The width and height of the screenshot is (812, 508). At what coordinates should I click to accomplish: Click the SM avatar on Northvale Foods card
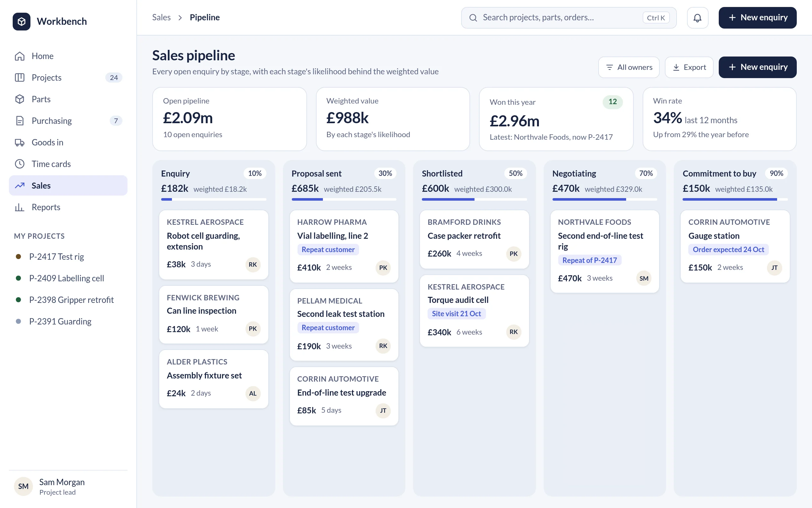[x=644, y=278]
